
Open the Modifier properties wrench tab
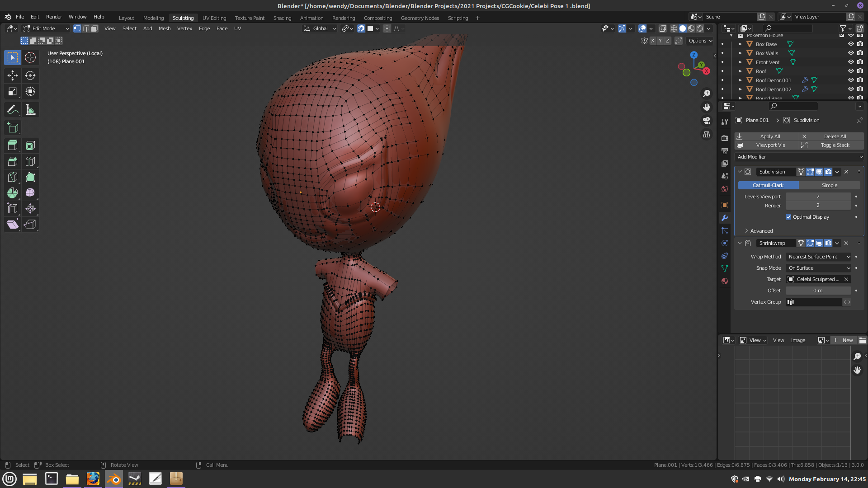(725, 218)
